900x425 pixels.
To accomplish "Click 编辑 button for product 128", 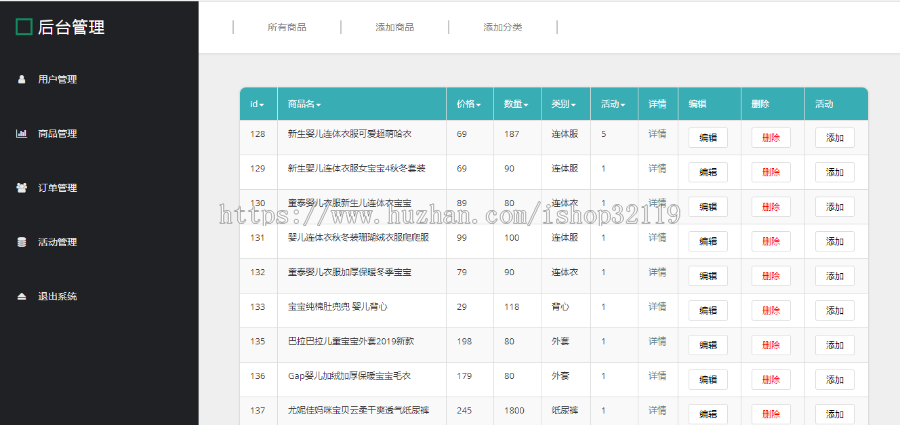I will tap(708, 138).
